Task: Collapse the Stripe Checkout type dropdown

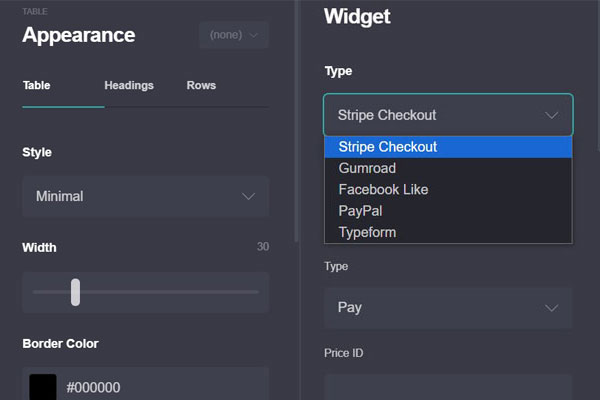Action: pos(448,115)
